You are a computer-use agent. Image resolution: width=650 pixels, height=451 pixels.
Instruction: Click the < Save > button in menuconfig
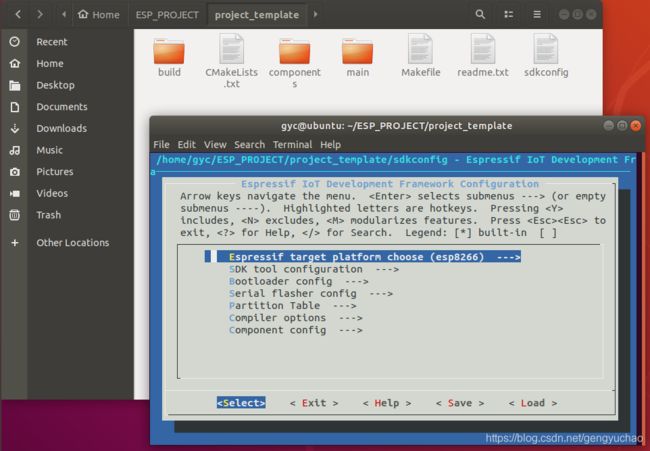point(460,403)
